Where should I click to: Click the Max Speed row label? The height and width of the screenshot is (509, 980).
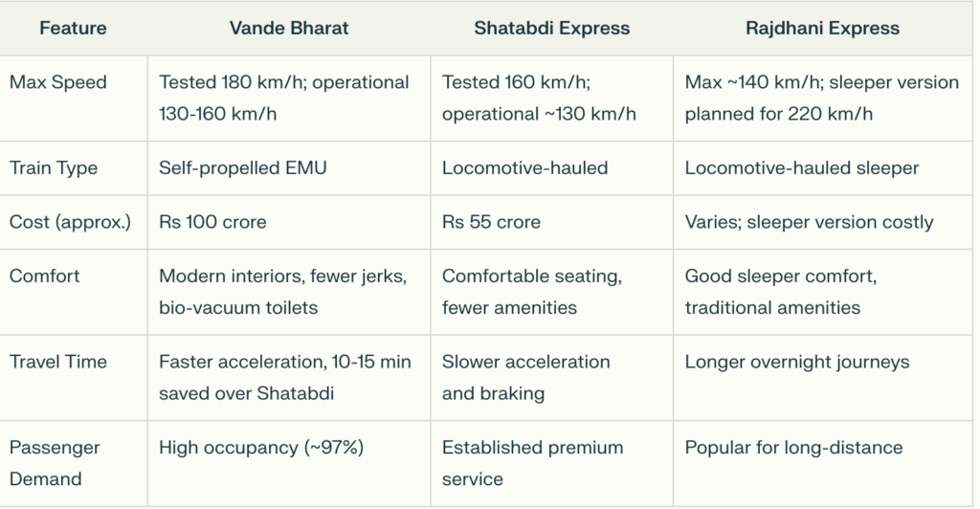[x=58, y=82]
